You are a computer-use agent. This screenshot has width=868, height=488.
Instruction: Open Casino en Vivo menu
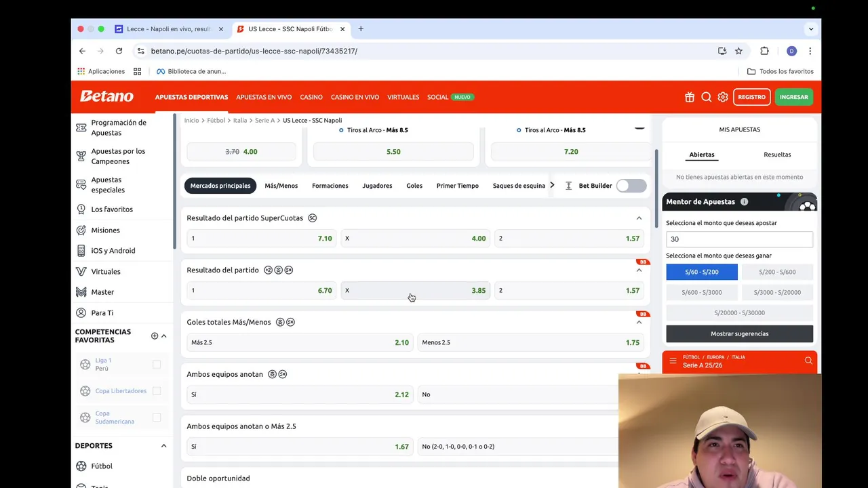355,97
